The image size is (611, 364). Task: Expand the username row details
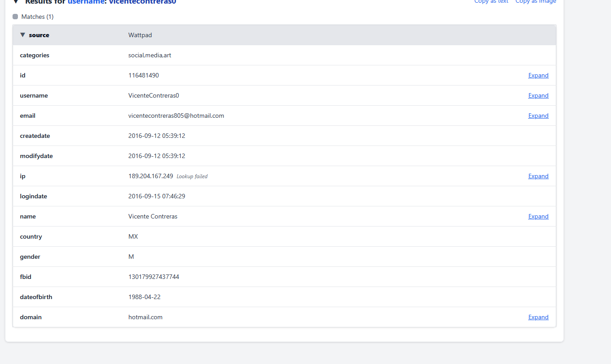538,95
